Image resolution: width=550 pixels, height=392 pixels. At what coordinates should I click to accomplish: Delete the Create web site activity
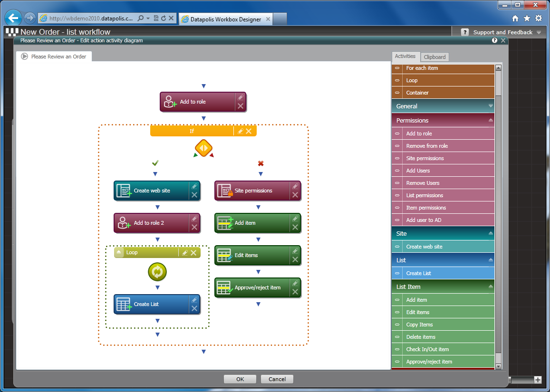[194, 195]
